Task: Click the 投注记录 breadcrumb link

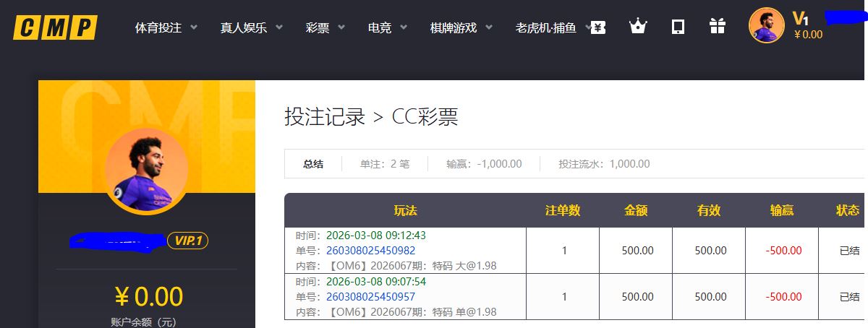Action: tap(325, 117)
